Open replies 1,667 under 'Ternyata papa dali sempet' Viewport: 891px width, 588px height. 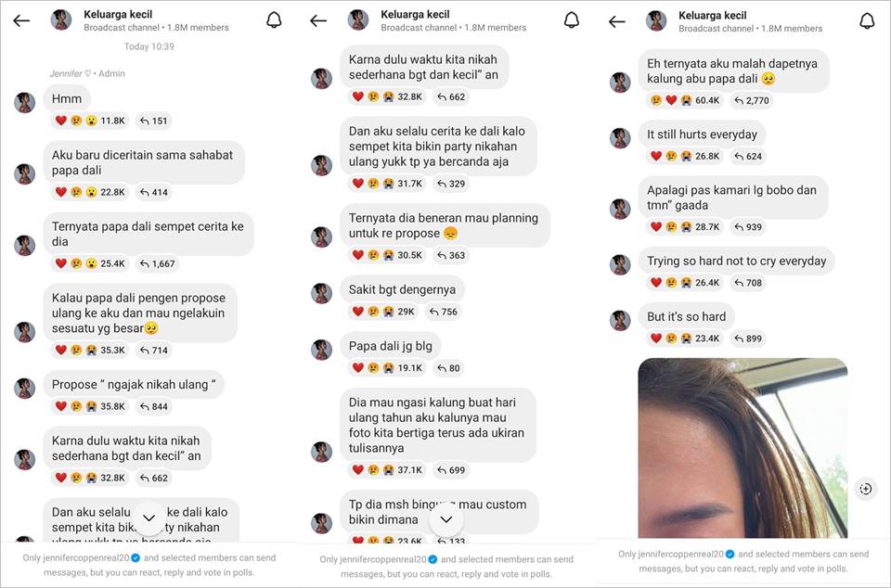coord(158,264)
